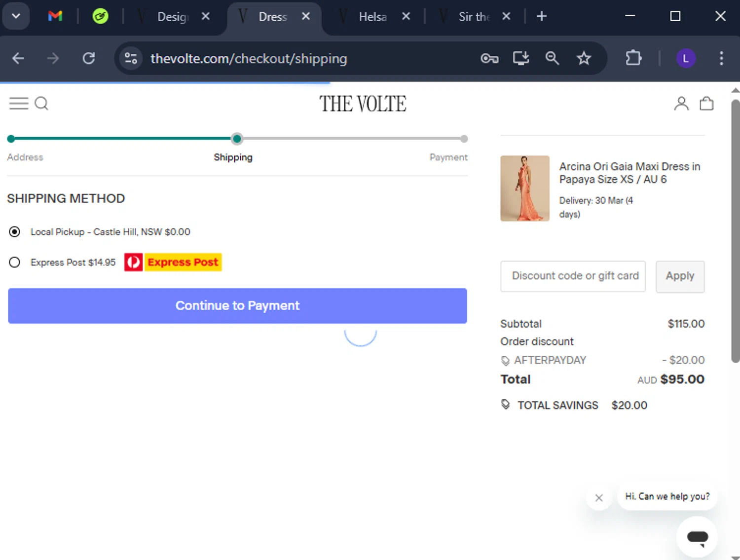
Task: Open the shopping bag icon
Action: pos(706,103)
